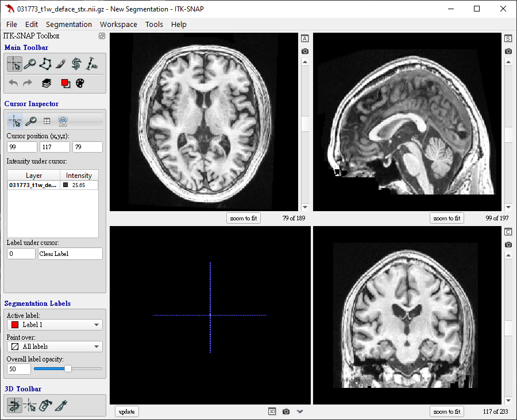Image resolution: width=517 pixels, height=420 pixels.
Task: Adjust the overall label opacity slider
Action: (x=68, y=369)
